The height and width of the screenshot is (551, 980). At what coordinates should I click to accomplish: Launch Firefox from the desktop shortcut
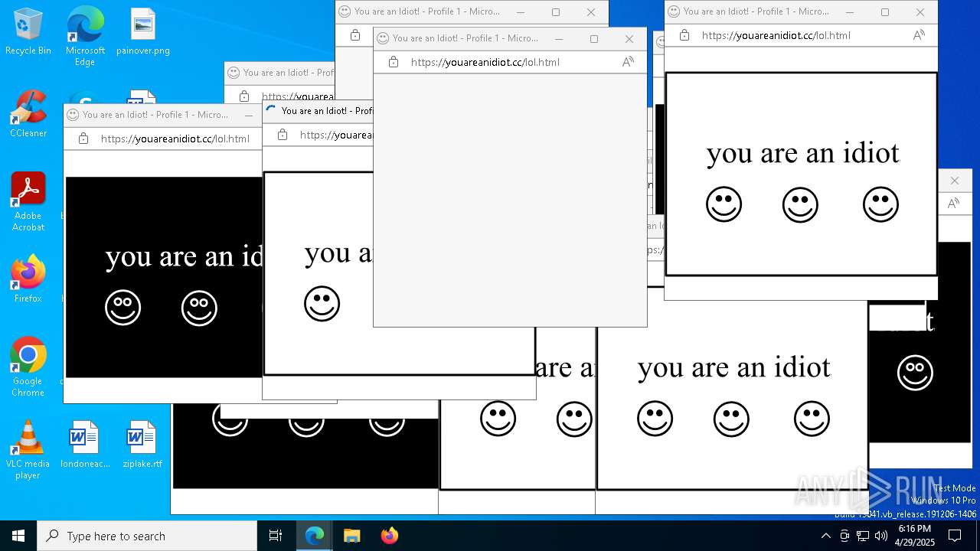coord(28,279)
